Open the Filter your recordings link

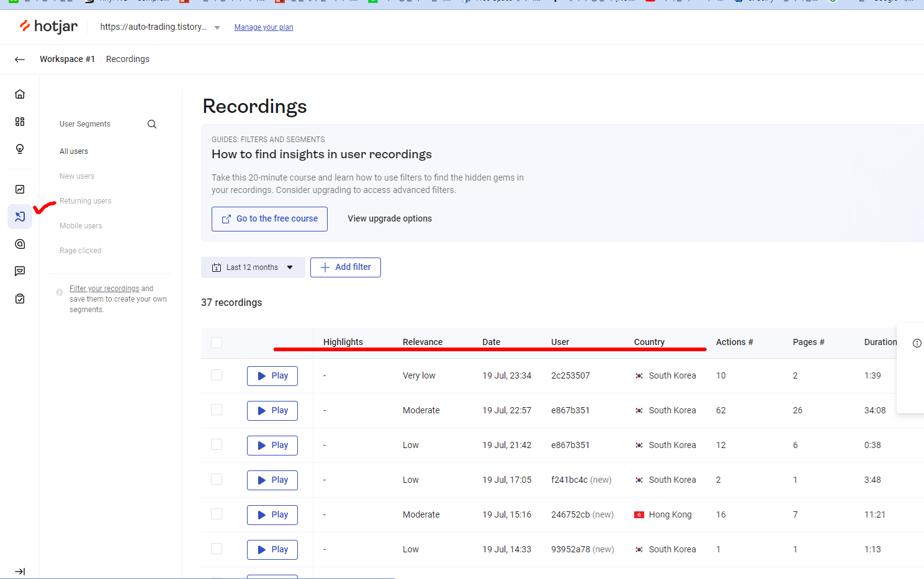click(x=104, y=289)
